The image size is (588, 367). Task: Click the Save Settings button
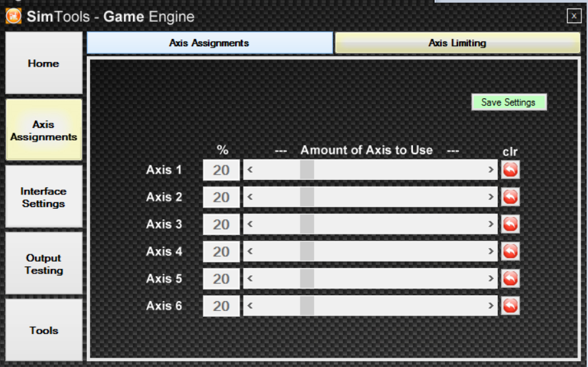coord(509,102)
